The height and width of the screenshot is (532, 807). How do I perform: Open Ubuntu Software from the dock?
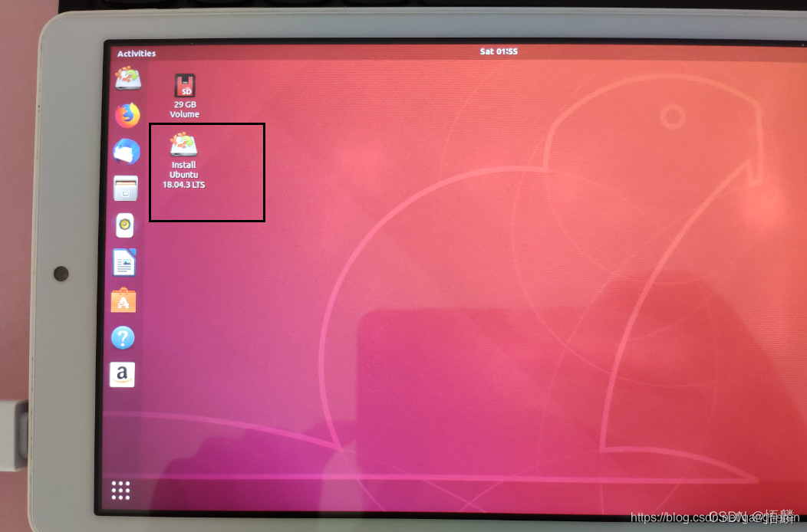pos(124,300)
